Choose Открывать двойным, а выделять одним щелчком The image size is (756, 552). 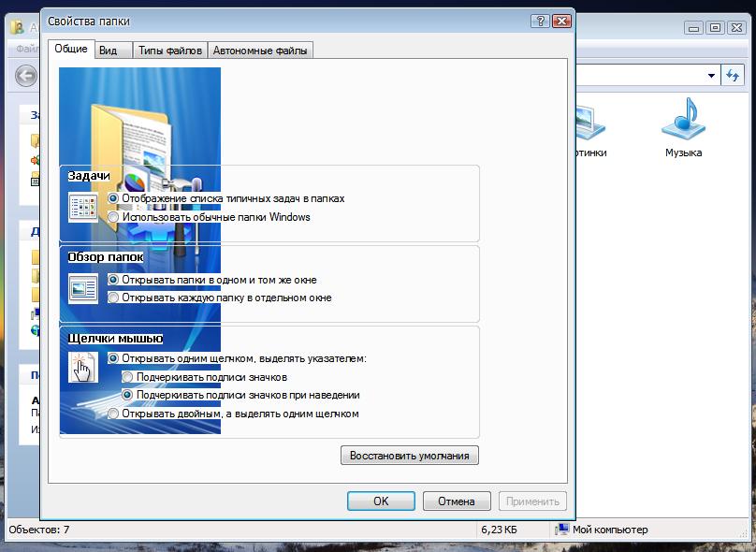click(x=114, y=414)
